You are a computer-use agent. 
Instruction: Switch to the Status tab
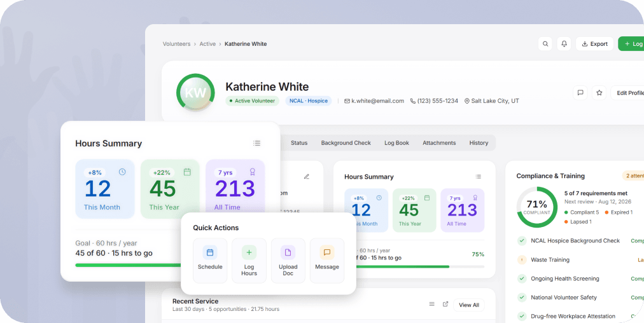pos(299,143)
